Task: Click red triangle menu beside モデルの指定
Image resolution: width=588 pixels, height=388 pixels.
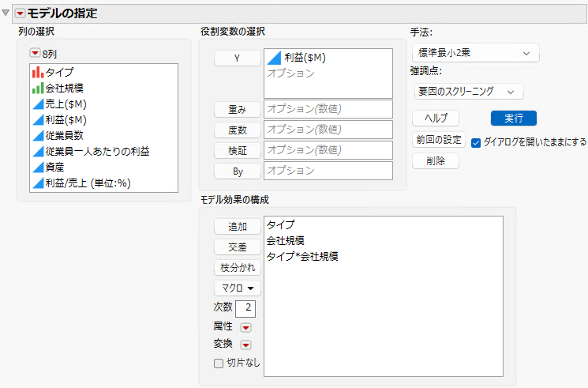Action: 20,13
